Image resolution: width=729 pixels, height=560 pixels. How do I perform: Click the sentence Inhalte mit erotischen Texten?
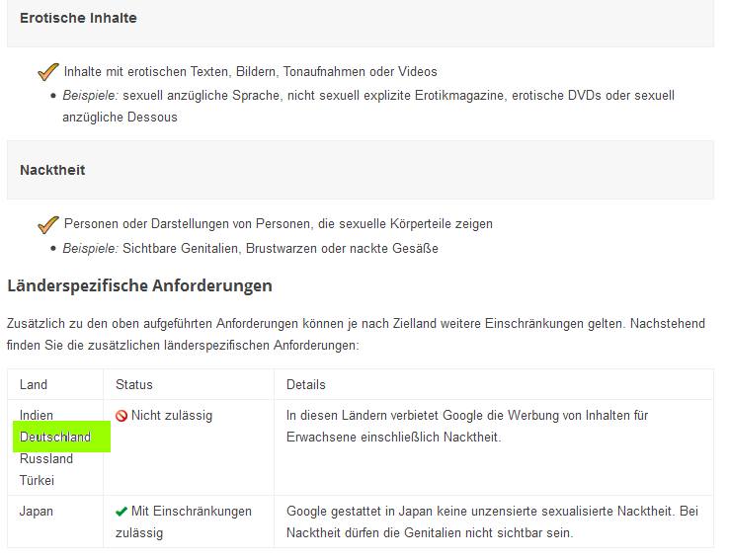[251, 71]
